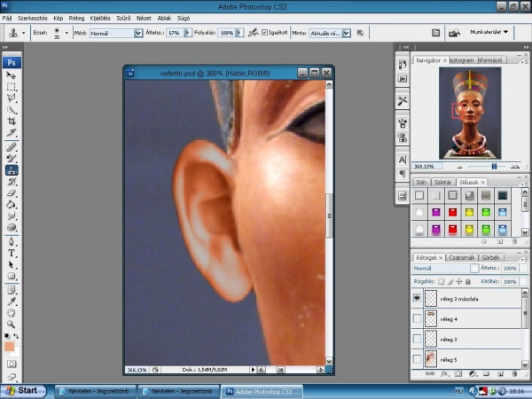Viewport: 532px width, 399px height.
Task: Open the Réteg menu
Action: tap(76, 19)
